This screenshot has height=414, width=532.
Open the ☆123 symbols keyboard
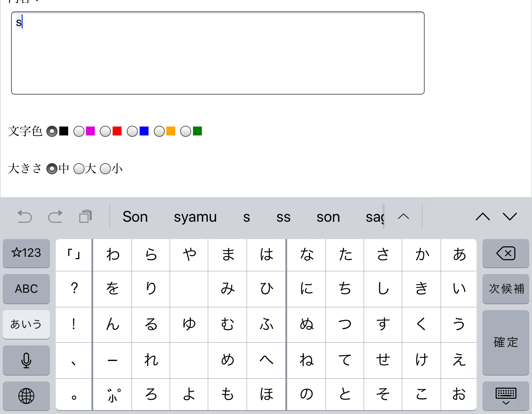click(x=26, y=253)
